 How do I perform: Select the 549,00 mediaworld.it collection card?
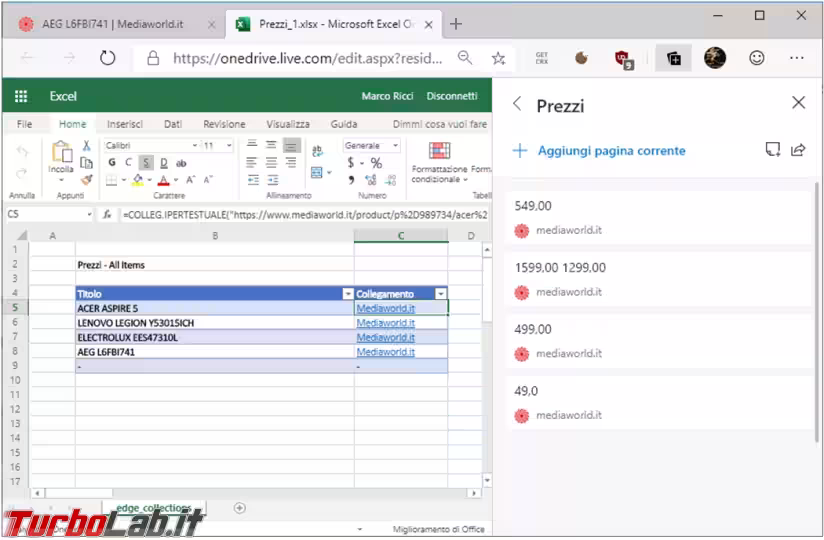click(x=659, y=217)
